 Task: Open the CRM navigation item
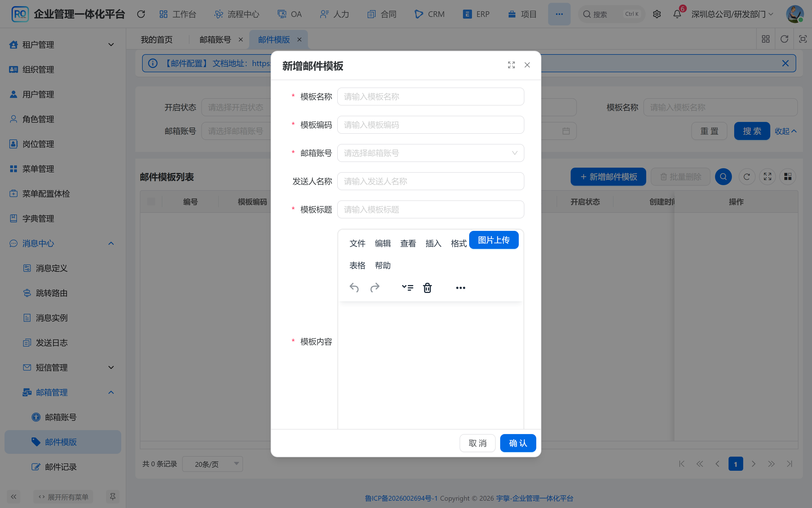(x=429, y=14)
